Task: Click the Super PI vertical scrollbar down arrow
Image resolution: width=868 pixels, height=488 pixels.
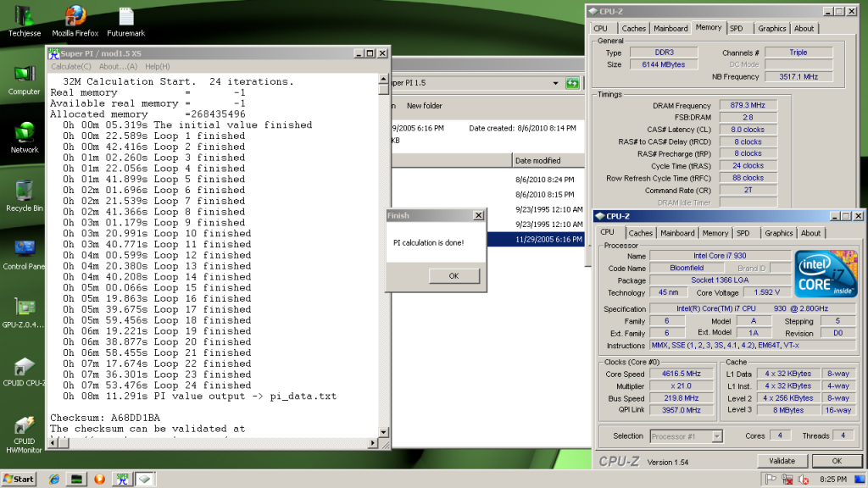Action: pyautogui.click(x=384, y=431)
